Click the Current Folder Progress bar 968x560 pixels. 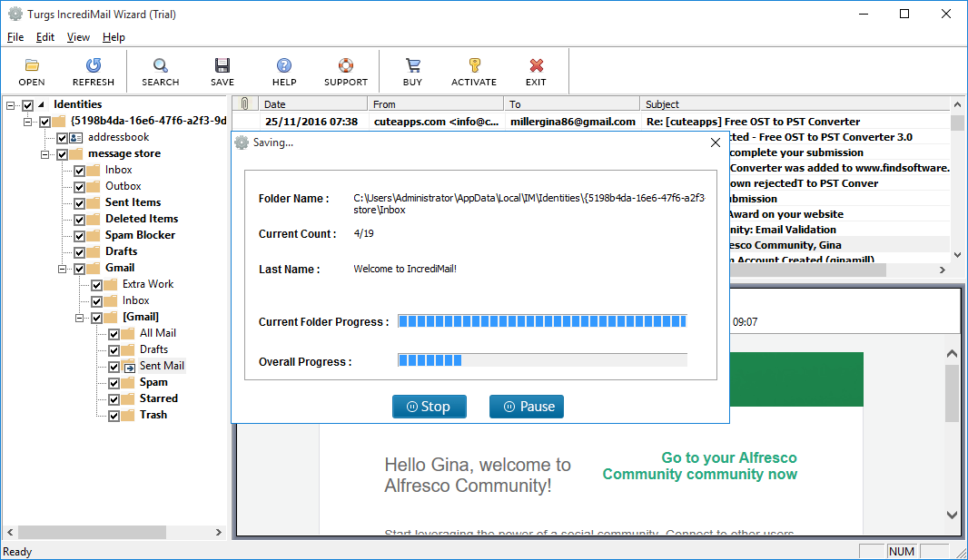pos(543,321)
